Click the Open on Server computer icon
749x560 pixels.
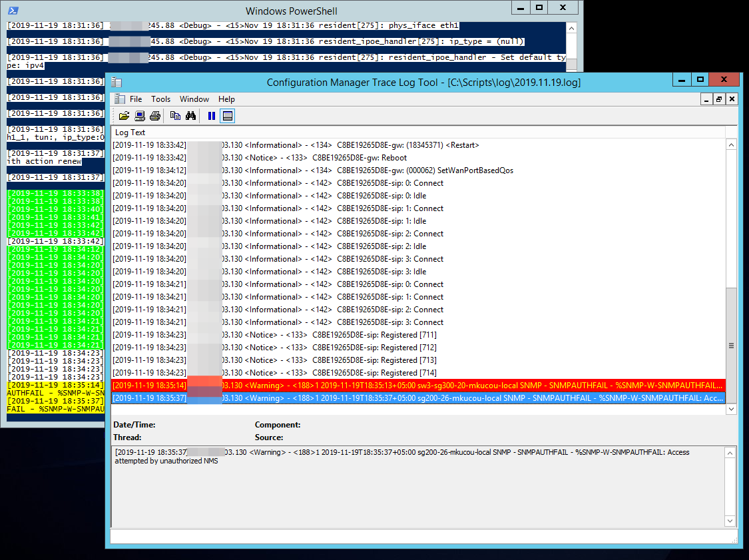point(140,116)
